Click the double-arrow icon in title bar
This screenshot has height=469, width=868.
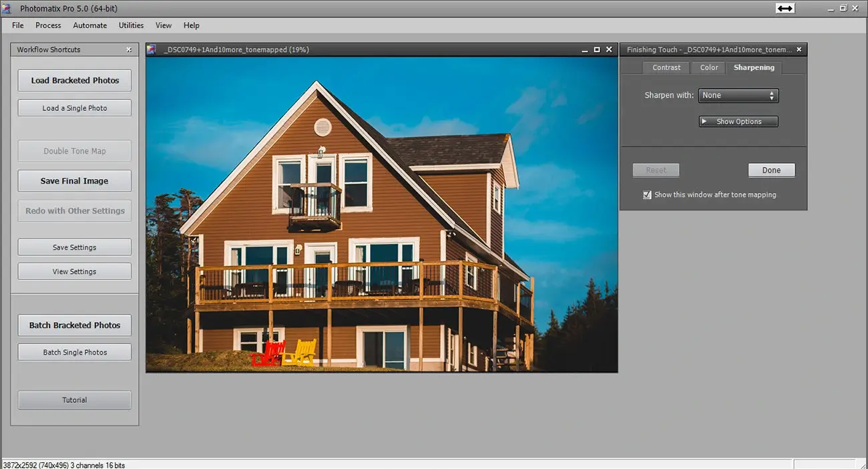pos(785,8)
